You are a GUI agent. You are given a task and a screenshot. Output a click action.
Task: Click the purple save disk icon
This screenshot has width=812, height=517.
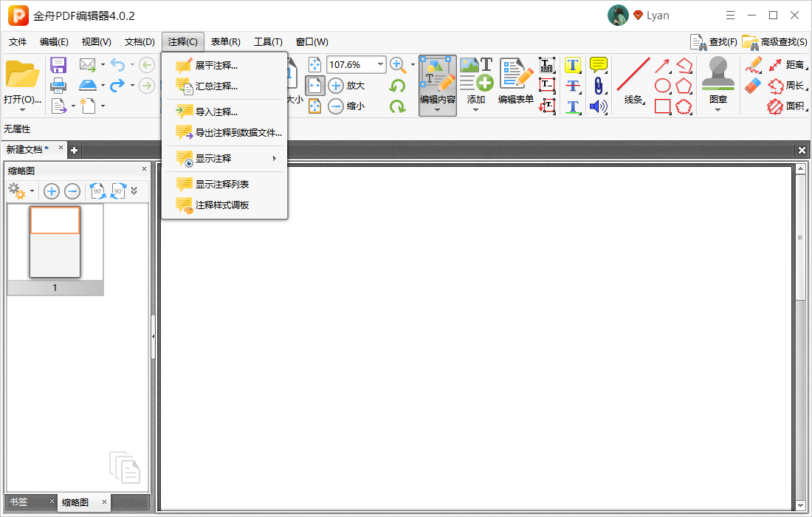58,65
